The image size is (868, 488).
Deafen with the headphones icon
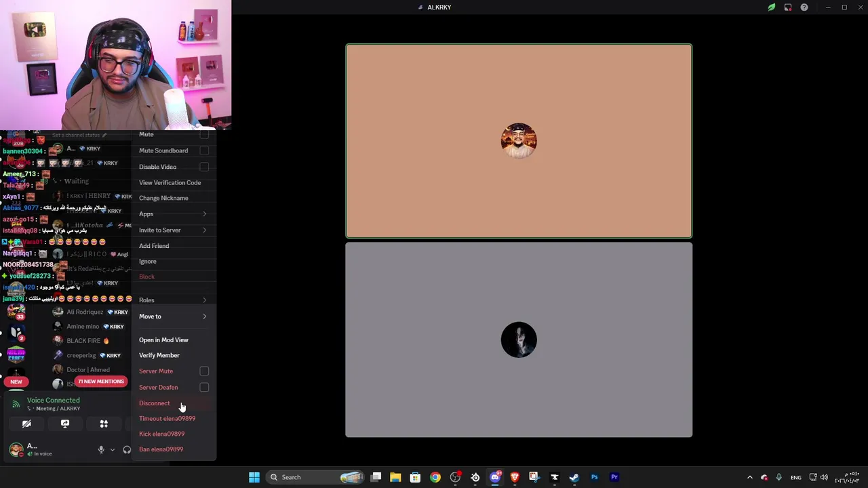tap(127, 449)
